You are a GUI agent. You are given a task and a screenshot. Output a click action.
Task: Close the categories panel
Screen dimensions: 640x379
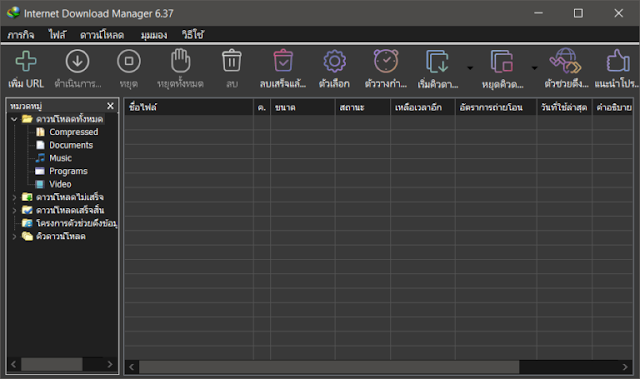(x=110, y=106)
